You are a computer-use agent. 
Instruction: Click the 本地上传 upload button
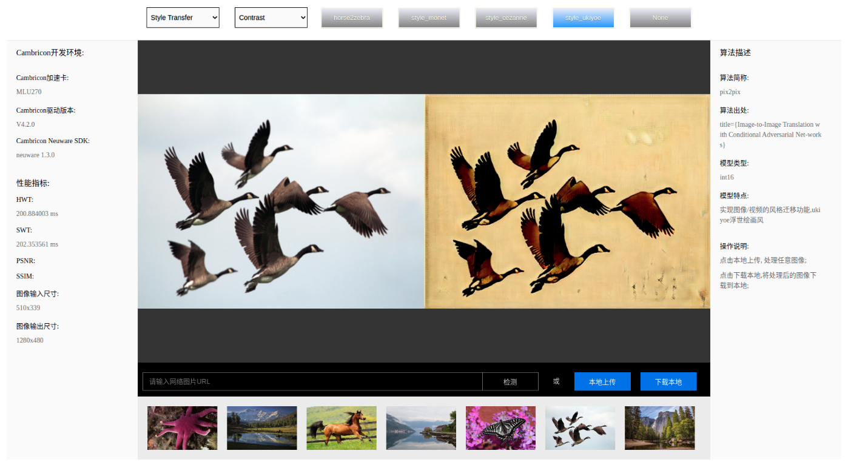[x=602, y=381]
